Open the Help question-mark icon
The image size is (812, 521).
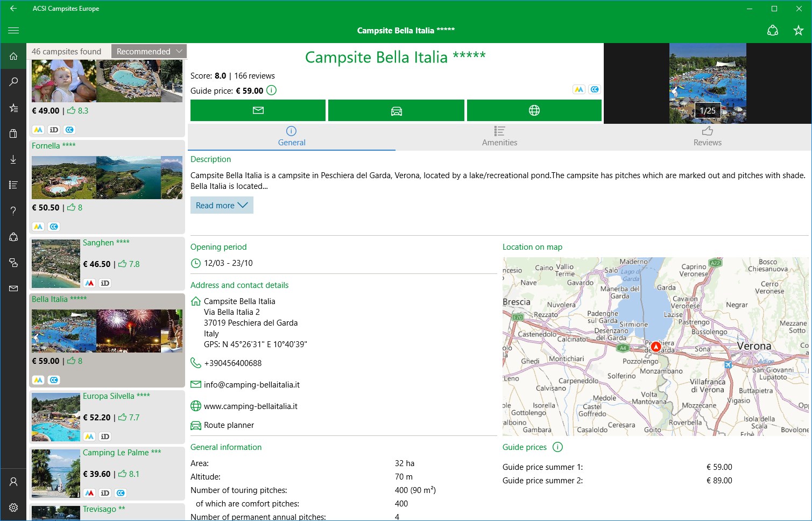click(x=13, y=210)
